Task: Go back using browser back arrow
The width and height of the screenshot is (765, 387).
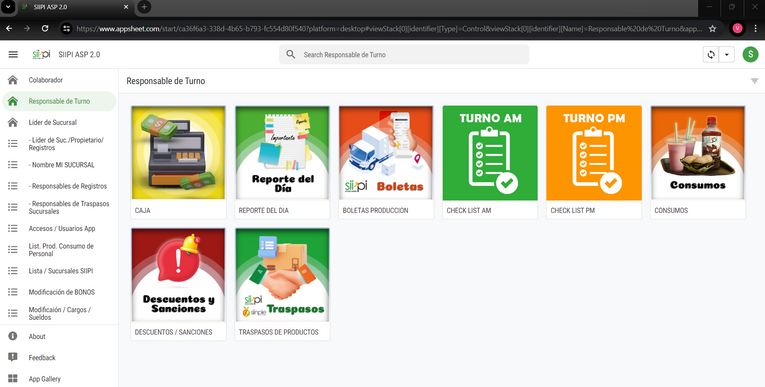Action: [x=9, y=28]
